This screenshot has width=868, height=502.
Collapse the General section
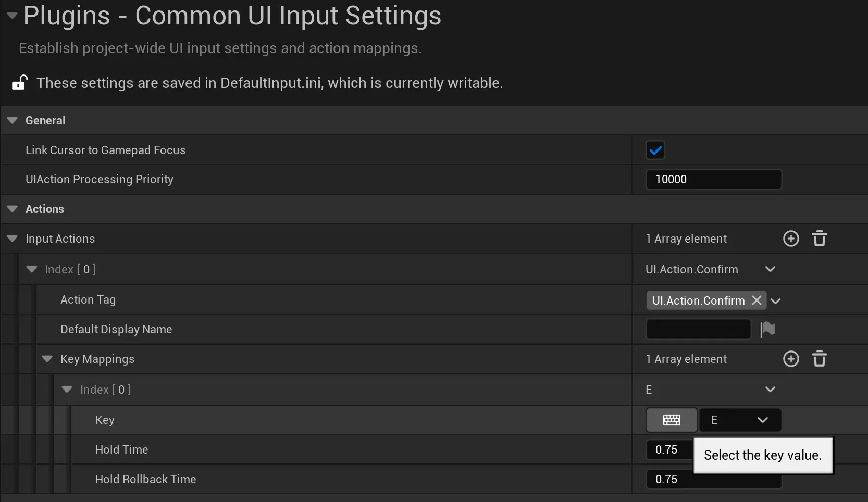pos(13,120)
